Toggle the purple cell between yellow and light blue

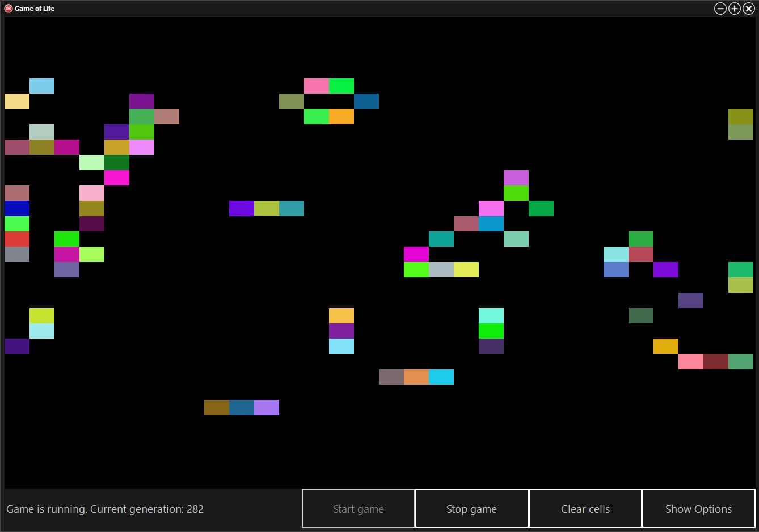(x=341, y=331)
